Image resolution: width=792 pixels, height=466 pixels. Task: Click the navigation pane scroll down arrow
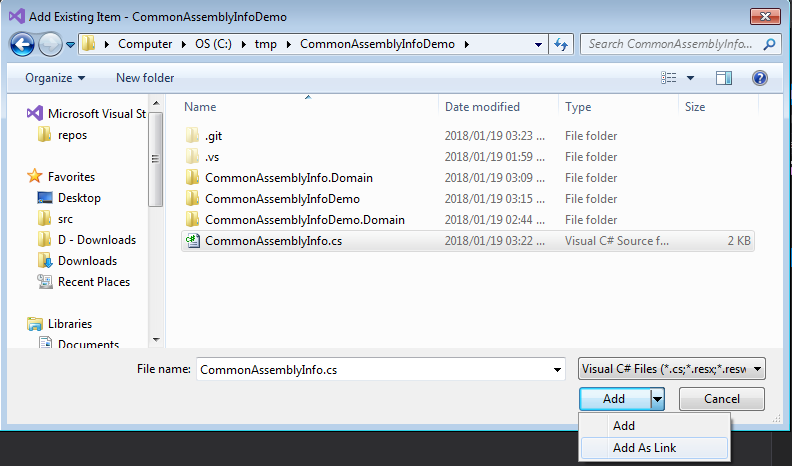point(156,340)
